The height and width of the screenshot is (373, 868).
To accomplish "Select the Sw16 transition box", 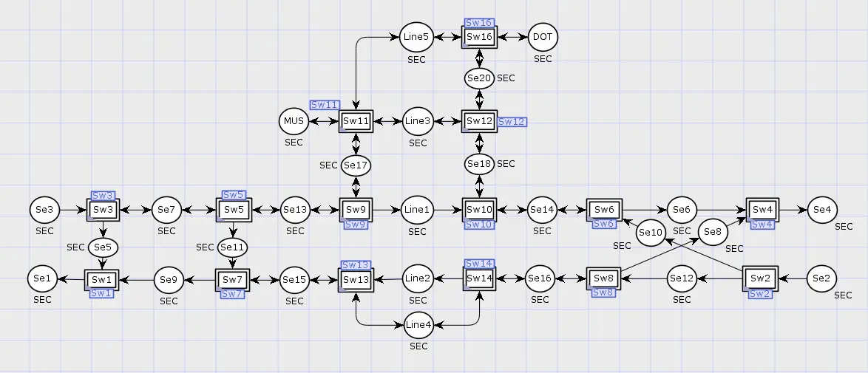I will pyautogui.click(x=479, y=37).
